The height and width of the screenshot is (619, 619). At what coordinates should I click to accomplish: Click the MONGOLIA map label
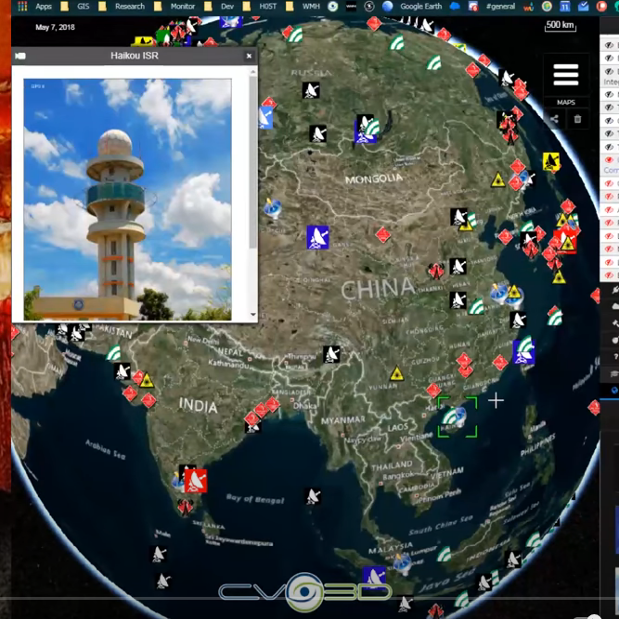coord(374,179)
